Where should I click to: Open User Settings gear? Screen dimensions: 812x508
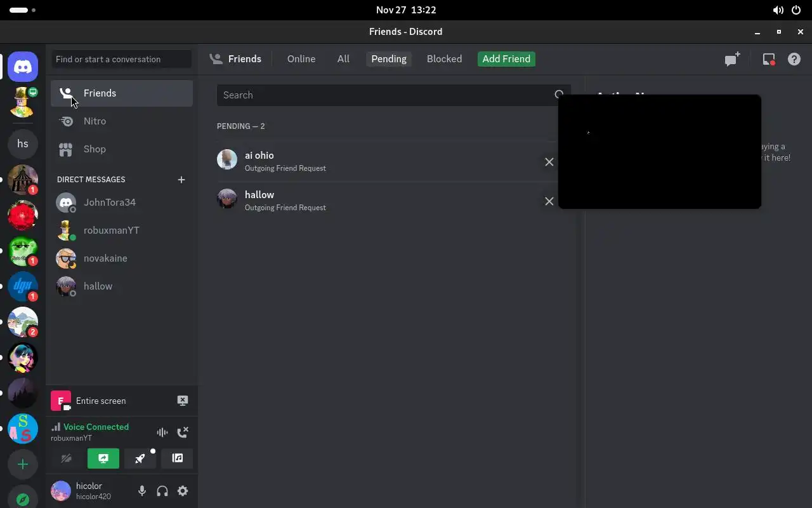tap(183, 491)
